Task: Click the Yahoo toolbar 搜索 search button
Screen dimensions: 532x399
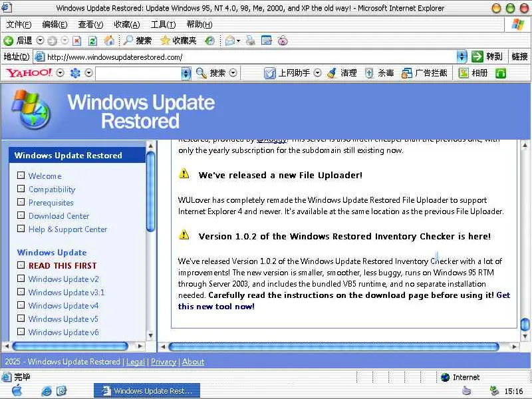Action: pos(210,72)
